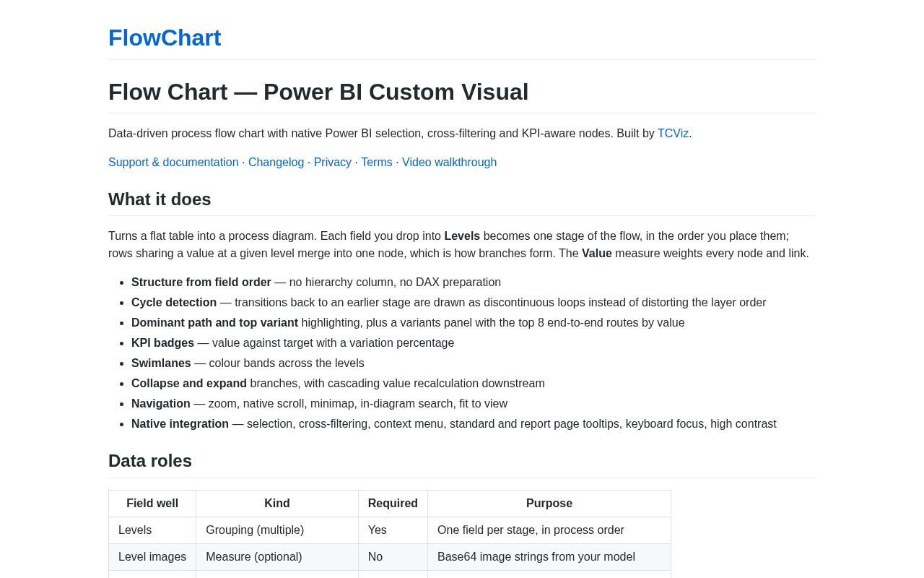Open Support & documentation link
The width and height of the screenshot is (924, 578).
pyautogui.click(x=173, y=163)
